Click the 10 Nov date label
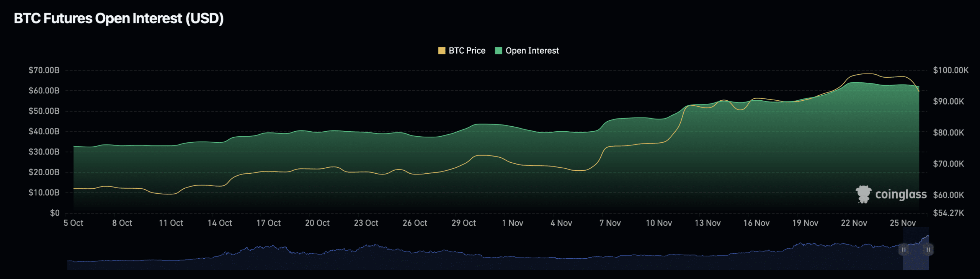The height and width of the screenshot is (279, 980). [659, 223]
